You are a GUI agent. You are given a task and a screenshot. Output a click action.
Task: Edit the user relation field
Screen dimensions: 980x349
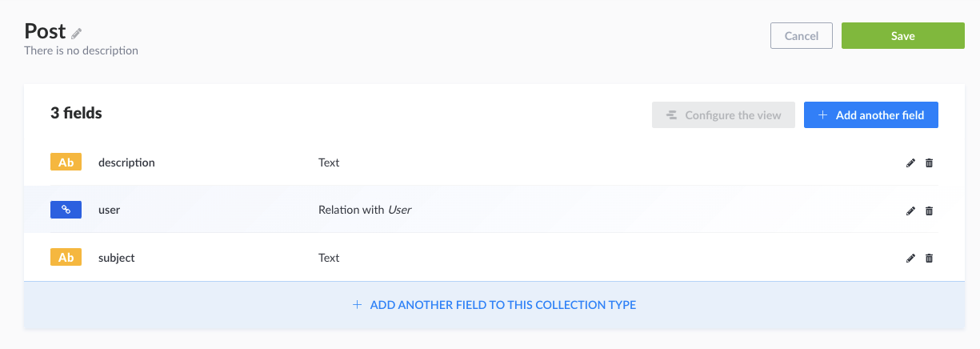click(x=910, y=211)
